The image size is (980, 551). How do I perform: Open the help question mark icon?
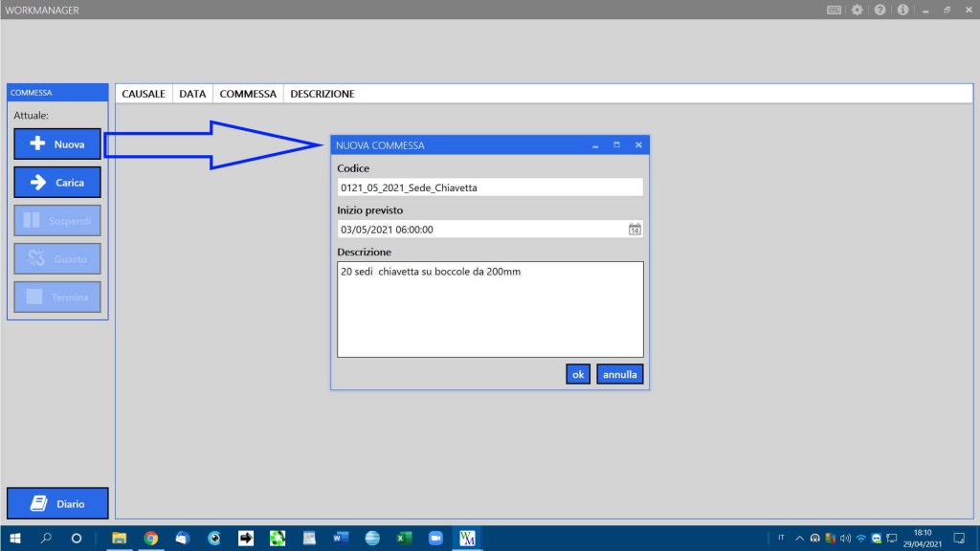(x=880, y=10)
